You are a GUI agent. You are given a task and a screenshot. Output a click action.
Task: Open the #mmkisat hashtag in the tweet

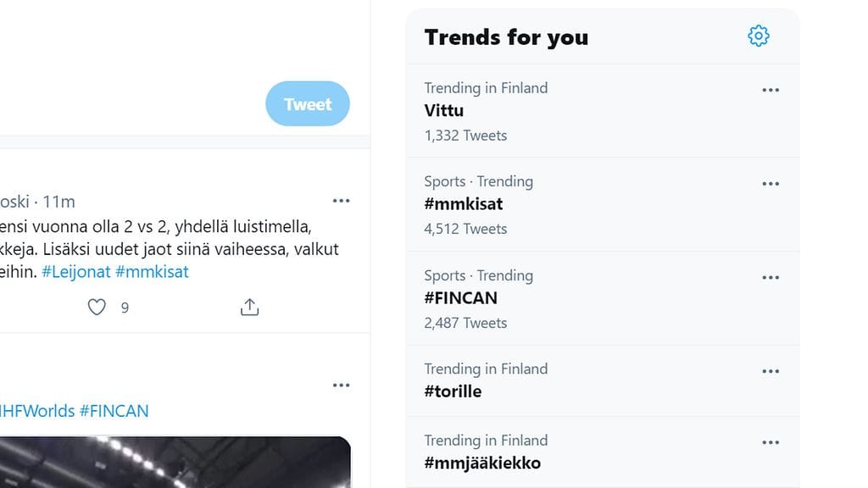tap(152, 272)
